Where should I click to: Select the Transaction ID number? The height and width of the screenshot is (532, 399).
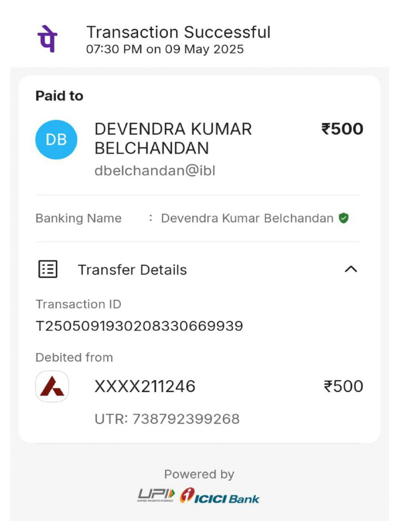click(139, 326)
